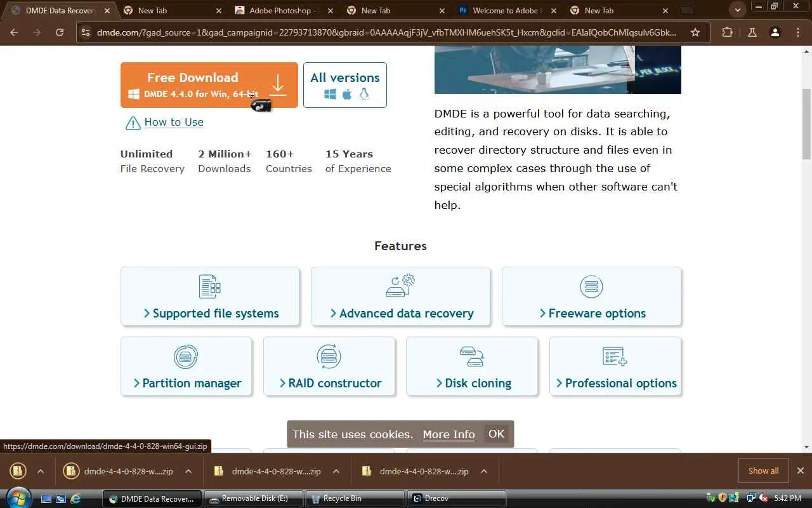Click the "Features" heading
Screen dimensions: 812x508
coord(400,246)
